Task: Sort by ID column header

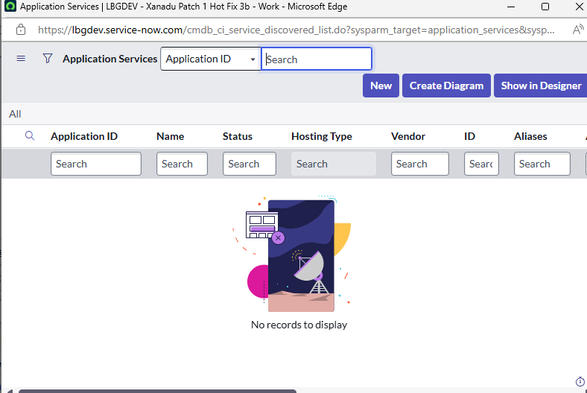Action: [x=469, y=136]
